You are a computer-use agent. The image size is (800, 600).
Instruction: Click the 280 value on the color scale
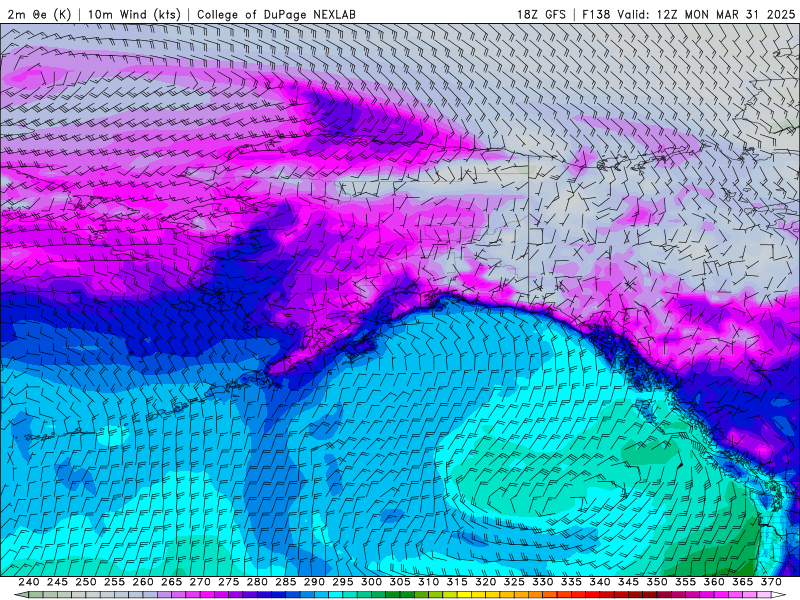257,582
